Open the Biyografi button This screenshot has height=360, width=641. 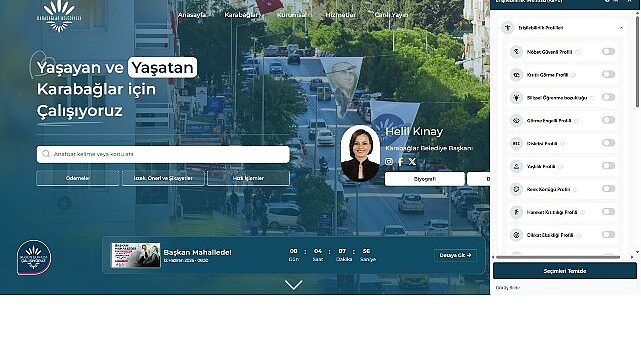425,179
